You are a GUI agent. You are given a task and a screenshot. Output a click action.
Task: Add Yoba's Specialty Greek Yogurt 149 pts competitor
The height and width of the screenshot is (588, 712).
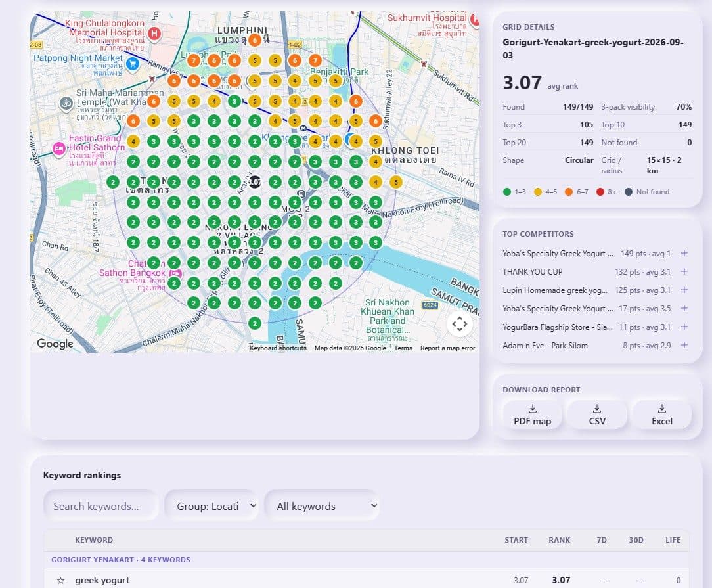coord(684,254)
